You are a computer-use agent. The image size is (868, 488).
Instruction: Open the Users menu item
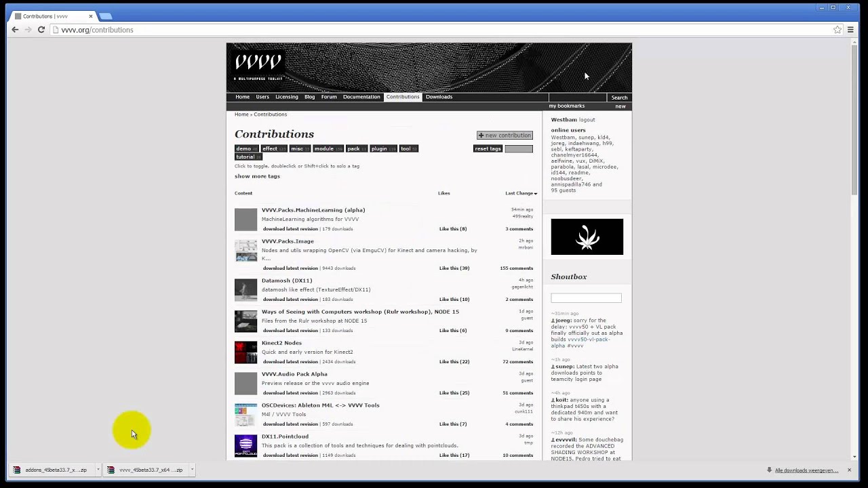[x=262, y=97]
